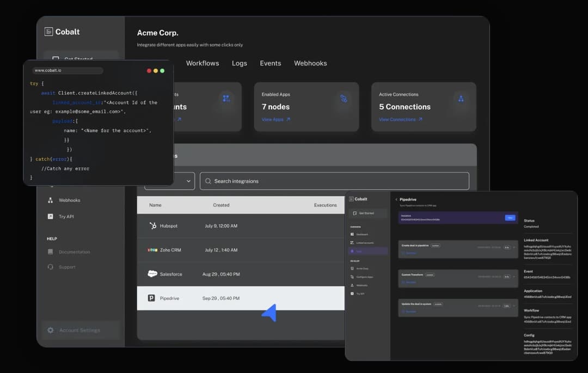Sort by the Name column header
Viewport: 588px width, 373px height.
(155, 205)
